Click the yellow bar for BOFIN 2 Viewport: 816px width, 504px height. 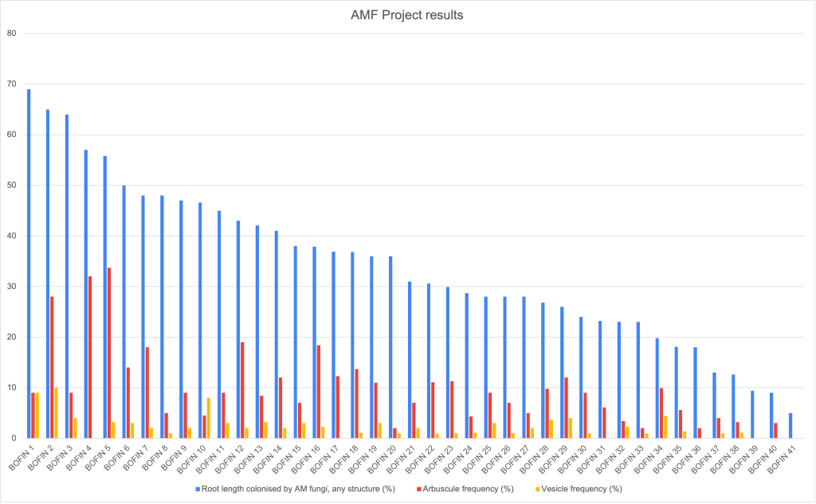[56, 412]
